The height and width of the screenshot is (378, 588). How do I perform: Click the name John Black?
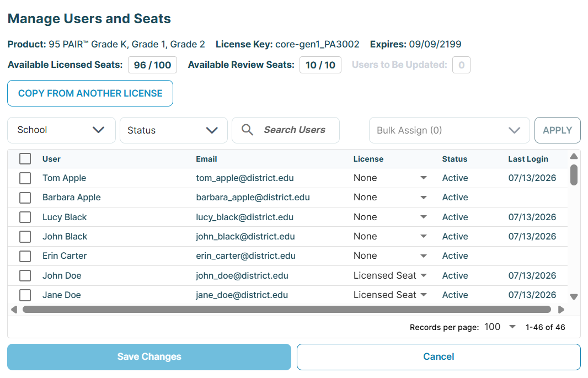(65, 237)
